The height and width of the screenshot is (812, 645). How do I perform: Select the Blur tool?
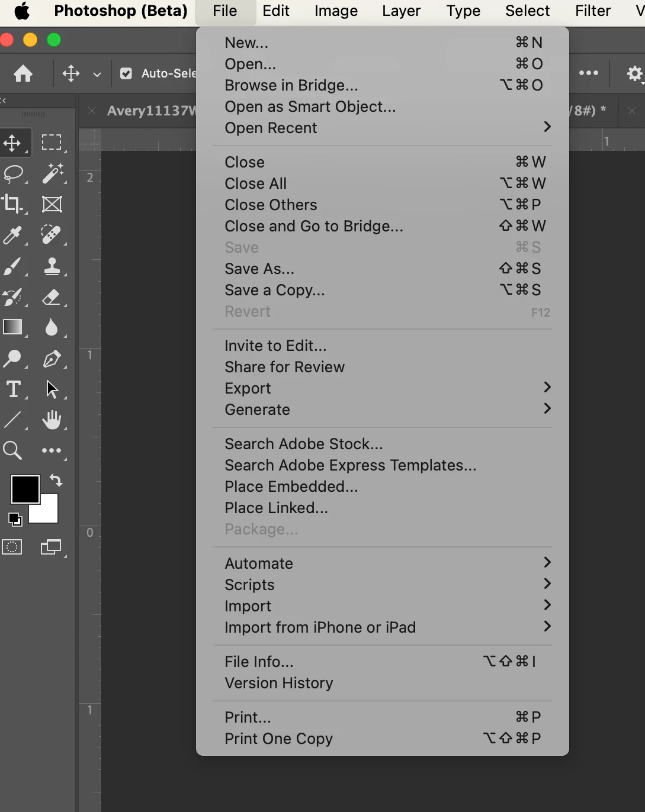[52, 327]
